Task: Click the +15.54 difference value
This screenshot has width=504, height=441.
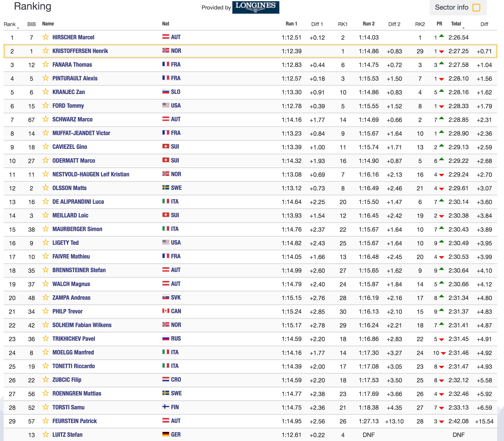Action: point(484,421)
